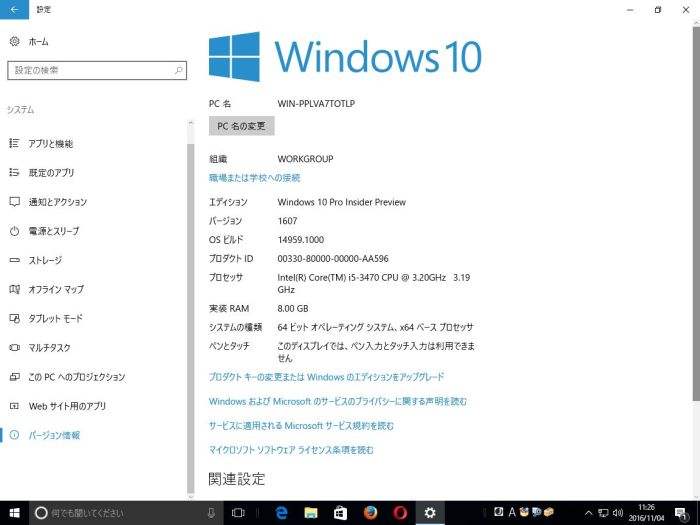Click the Cortana microphone icon
This screenshot has height=525, width=700.
tap(211, 512)
